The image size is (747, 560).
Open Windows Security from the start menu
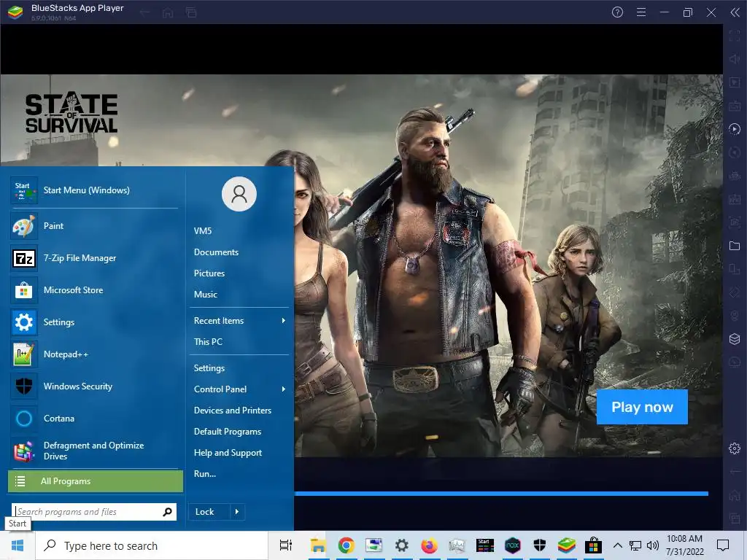pos(96,386)
